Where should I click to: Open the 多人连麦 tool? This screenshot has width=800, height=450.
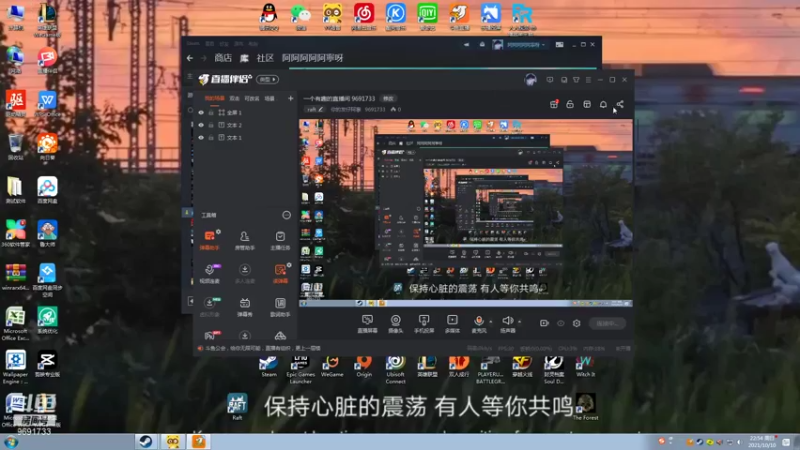point(244,273)
